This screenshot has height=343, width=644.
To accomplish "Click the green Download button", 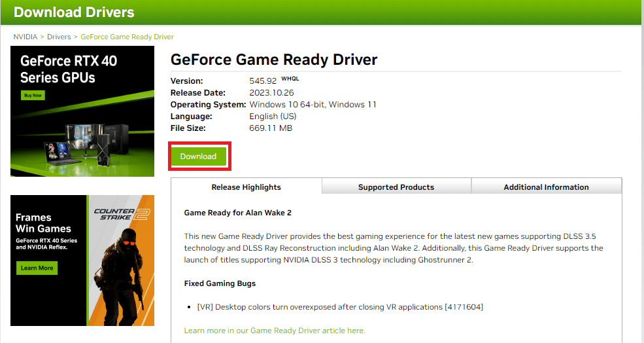I will click(x=198, y=156).
